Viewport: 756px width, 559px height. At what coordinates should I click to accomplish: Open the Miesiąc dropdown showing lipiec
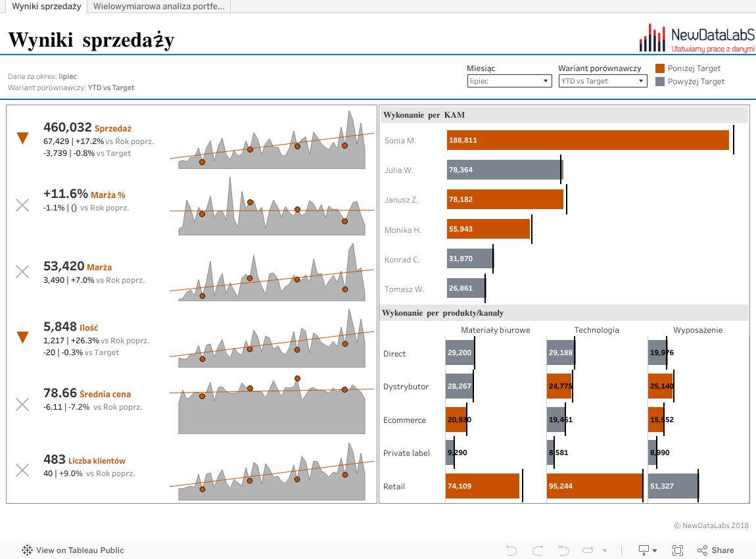coord(509,81)
